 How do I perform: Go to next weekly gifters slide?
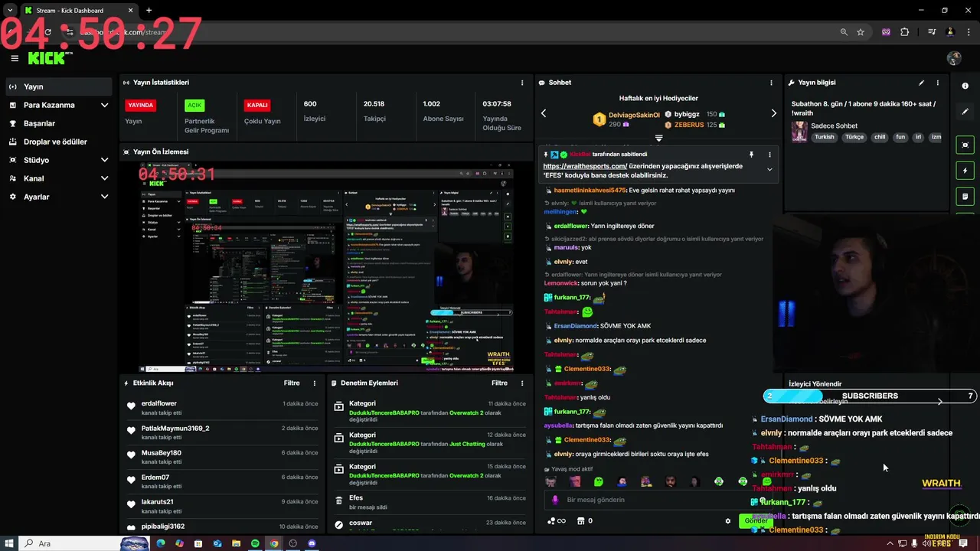point(773,113)
